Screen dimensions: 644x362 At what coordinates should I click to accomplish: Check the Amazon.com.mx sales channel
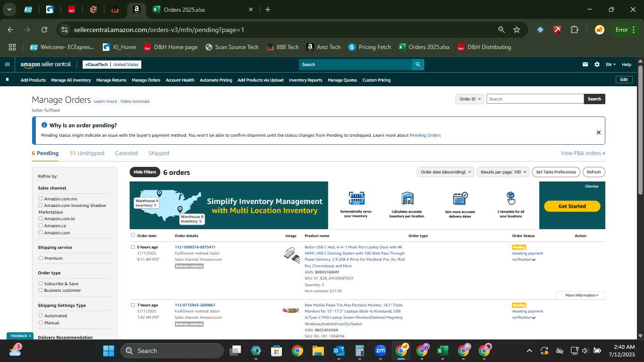tap(41, 199)
